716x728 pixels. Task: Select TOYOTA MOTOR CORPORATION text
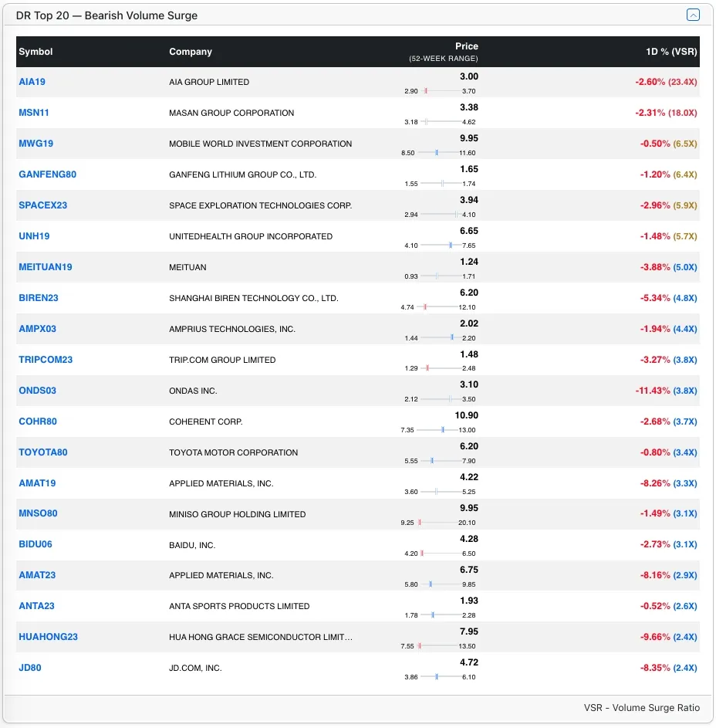(x=234, y=452)
